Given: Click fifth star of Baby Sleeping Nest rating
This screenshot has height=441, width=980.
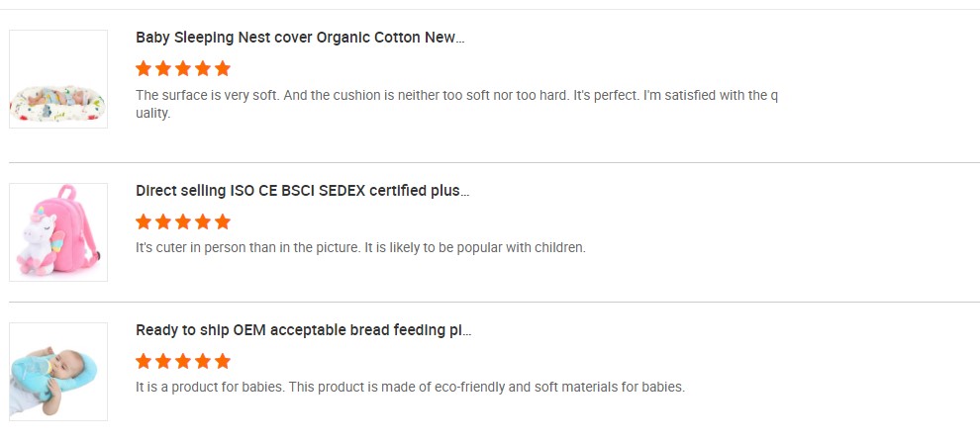Looking at the screenshot, I should pyautogui.click(x=223, y=68).
